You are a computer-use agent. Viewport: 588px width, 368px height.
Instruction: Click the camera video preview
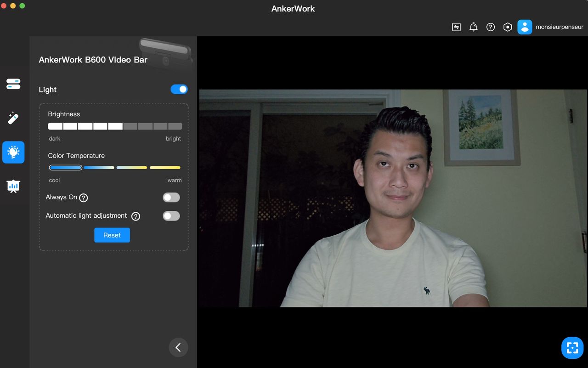pos(393,198)
